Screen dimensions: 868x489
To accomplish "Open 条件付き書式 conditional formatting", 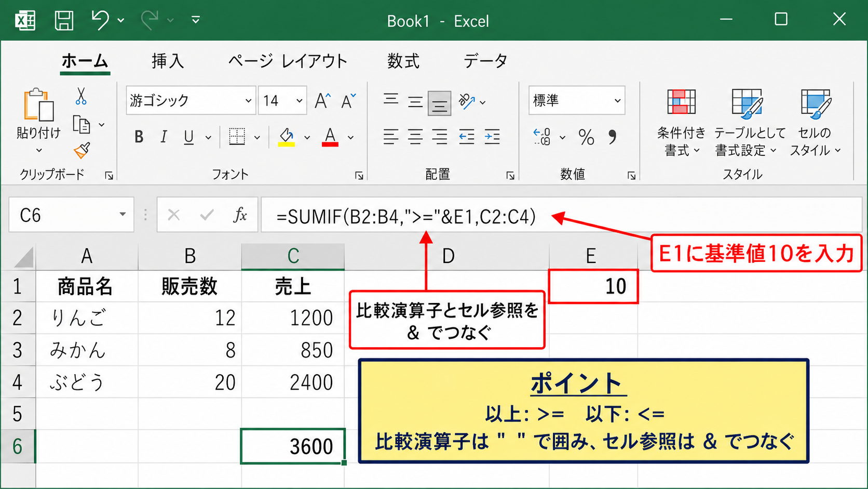I will 681,123.
